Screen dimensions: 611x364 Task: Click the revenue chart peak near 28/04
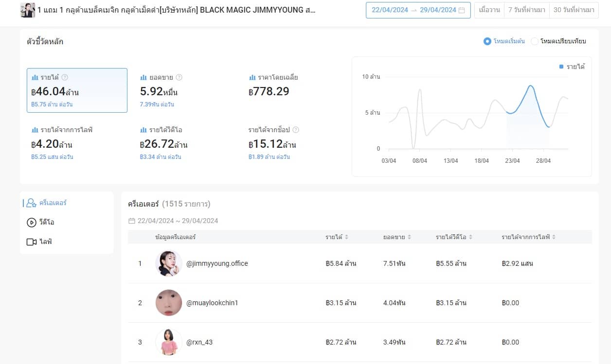(530, 86)
